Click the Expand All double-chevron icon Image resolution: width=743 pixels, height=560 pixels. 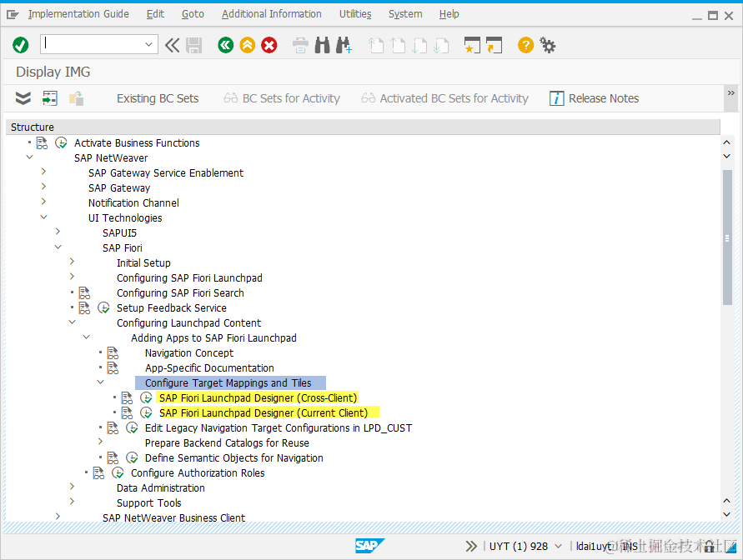click(23, 98)
